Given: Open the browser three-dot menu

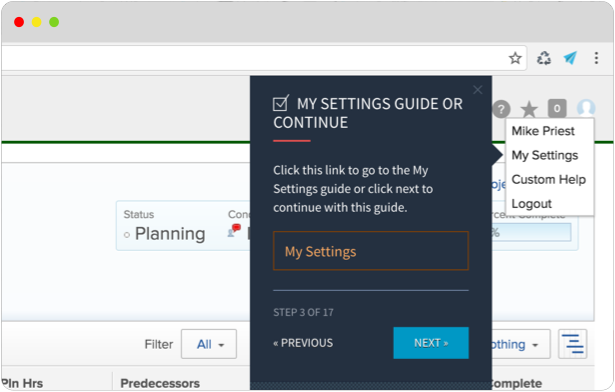Looking at the screenshot, I should (x=596, y=58).
